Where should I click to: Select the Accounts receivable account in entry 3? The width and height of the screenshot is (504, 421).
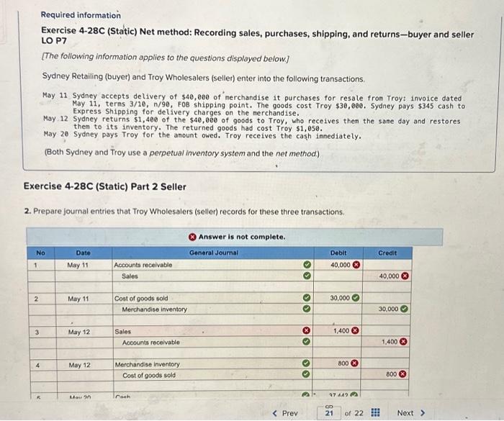click(150, 343)
